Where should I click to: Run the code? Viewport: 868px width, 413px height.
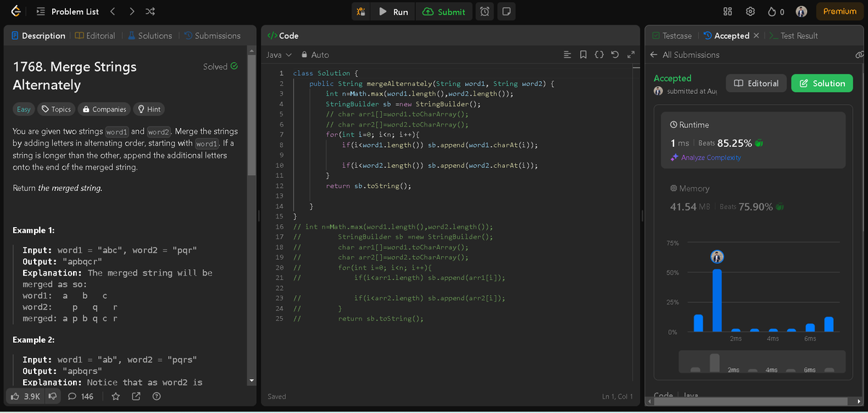point(393,12)
